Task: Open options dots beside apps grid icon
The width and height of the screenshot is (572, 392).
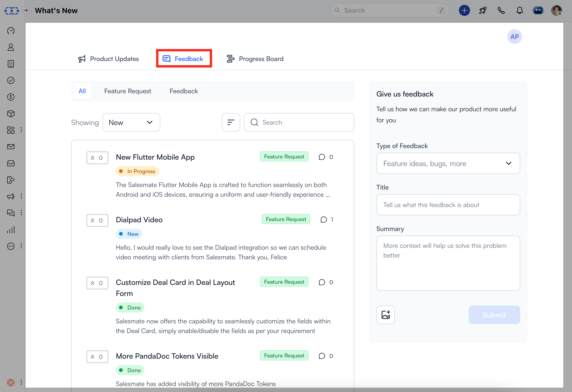Action: pyautogui.click(x=21, y=130)
